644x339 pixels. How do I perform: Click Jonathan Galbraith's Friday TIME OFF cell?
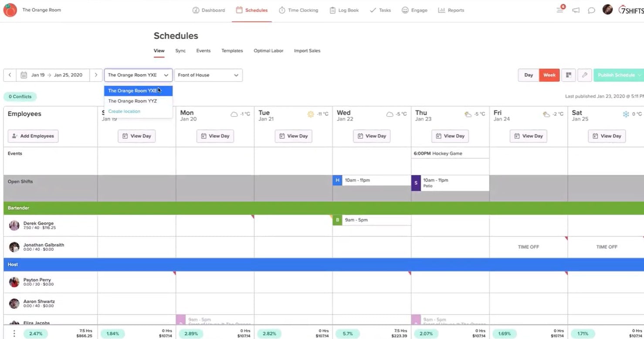(x=529, y=247)
